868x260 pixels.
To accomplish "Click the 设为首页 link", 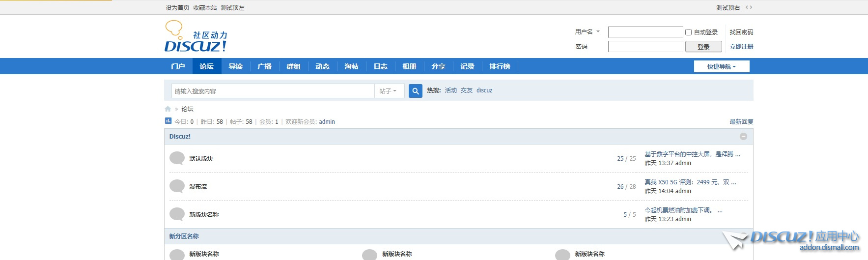I will [177, 8].
